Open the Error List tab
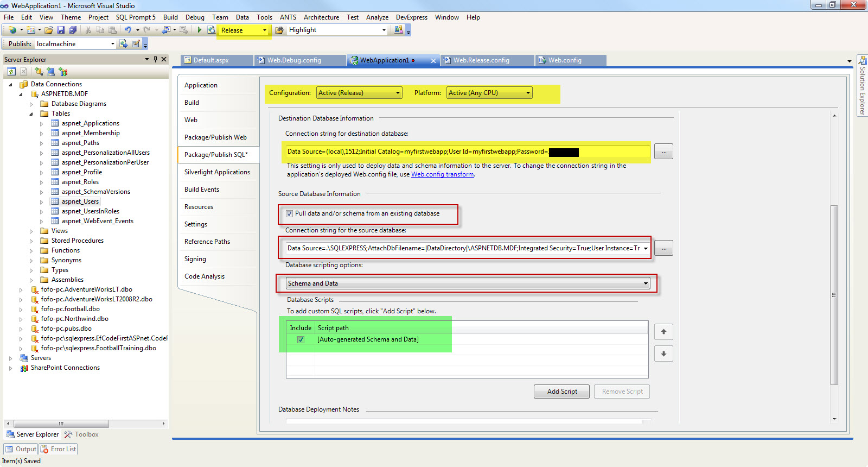Image resolution: width=868 pixels, height=467 pixels. point(59,449)
